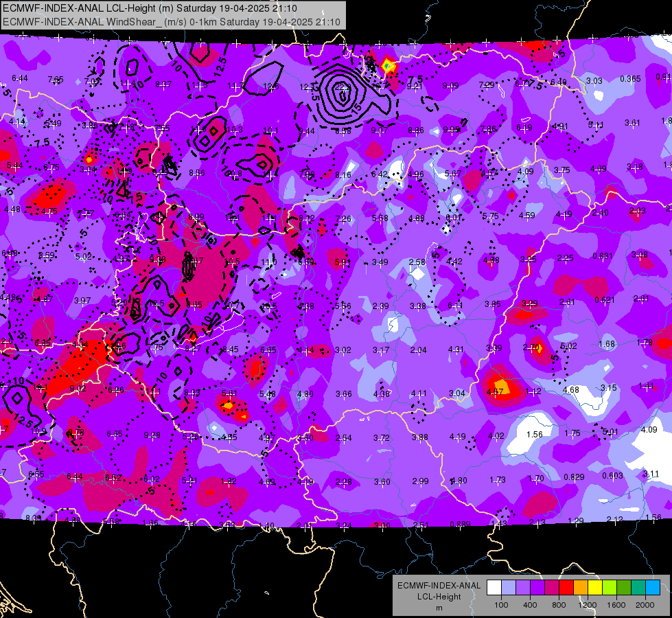
Task: Click the legend label '400'
Action: tap(530, 605)
